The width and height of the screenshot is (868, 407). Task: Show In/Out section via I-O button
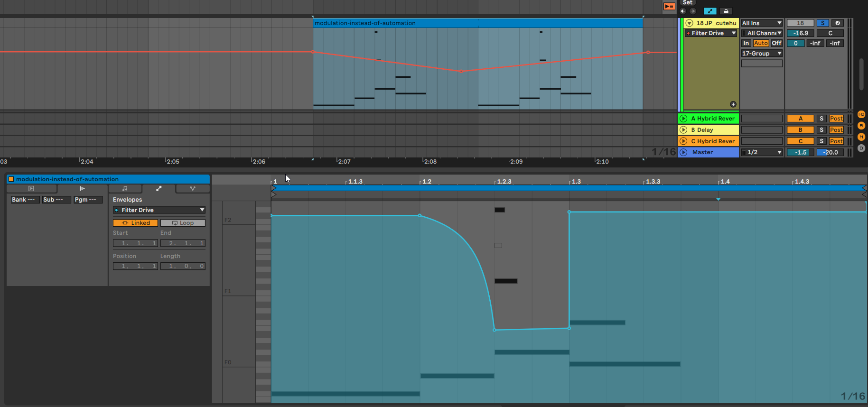[x=861, y=114]
